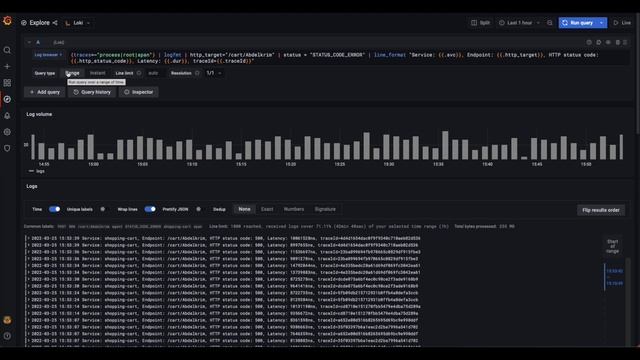Toggle the Unique labels switch
This screenshot has width=640, height=360.
102,209
